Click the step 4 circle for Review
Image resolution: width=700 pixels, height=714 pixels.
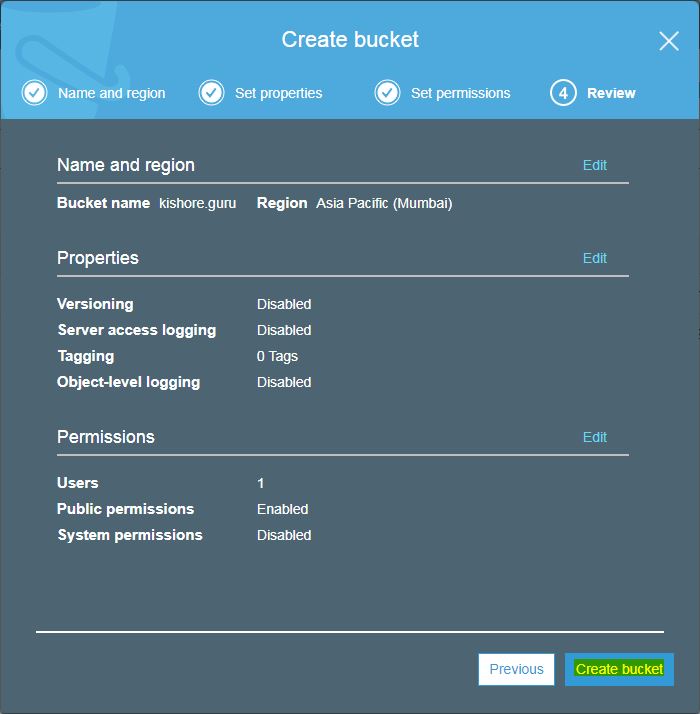point(563,93)
